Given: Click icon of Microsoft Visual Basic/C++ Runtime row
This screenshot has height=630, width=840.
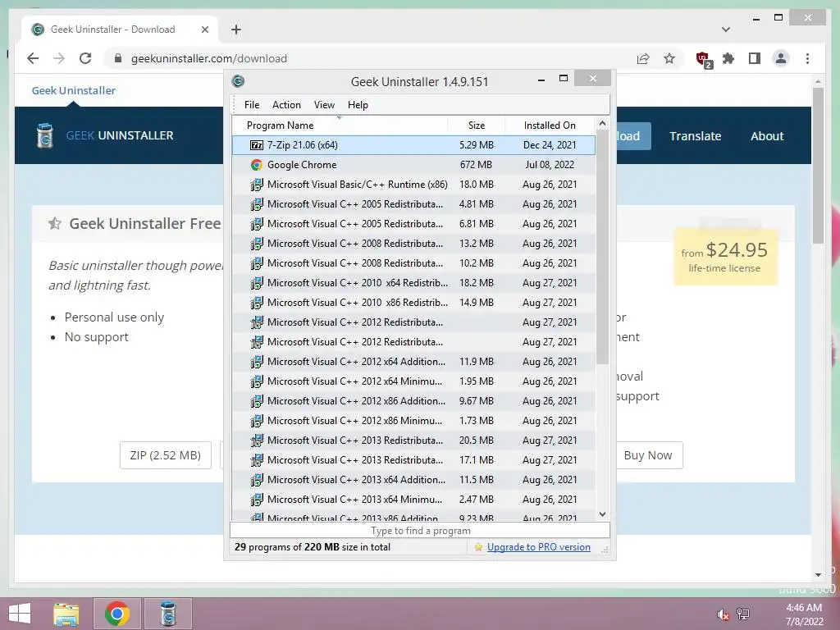Looking at the screenshot, I should coord(257,185).
